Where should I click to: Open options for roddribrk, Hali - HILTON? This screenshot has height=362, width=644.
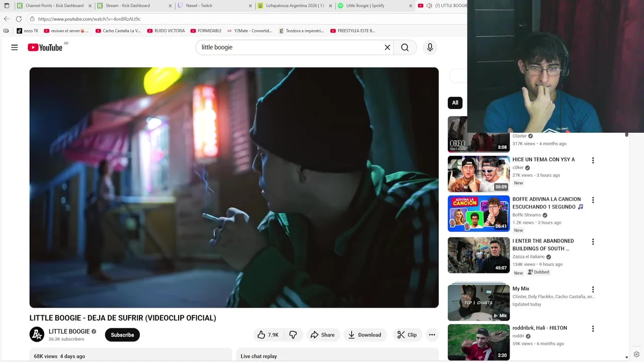click(x=593, y=329)
